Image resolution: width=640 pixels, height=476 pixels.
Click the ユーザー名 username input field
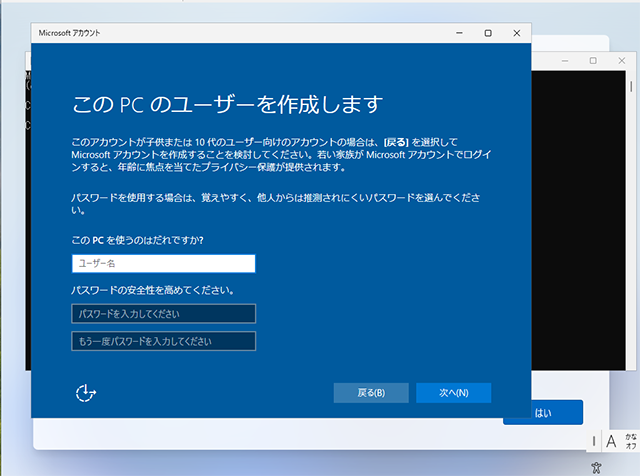point(163,264)
